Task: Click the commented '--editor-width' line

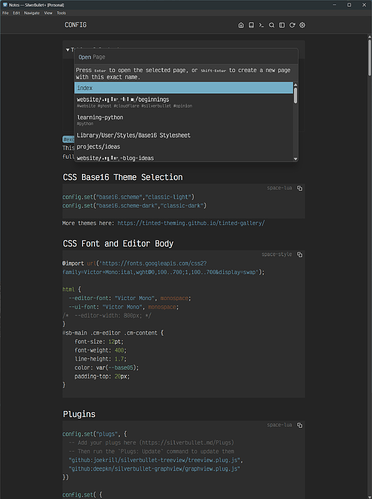Action: (x=107, y=315)
